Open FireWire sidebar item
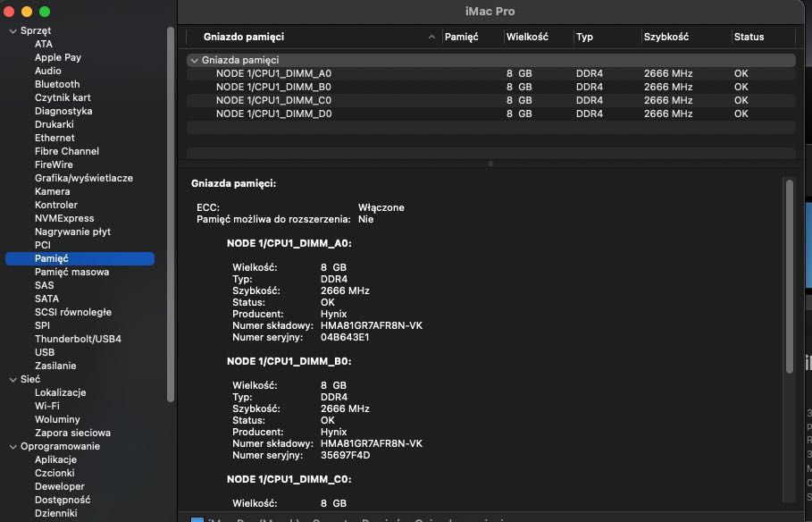The height and width of the screenshot is (522, 812). 54,164
